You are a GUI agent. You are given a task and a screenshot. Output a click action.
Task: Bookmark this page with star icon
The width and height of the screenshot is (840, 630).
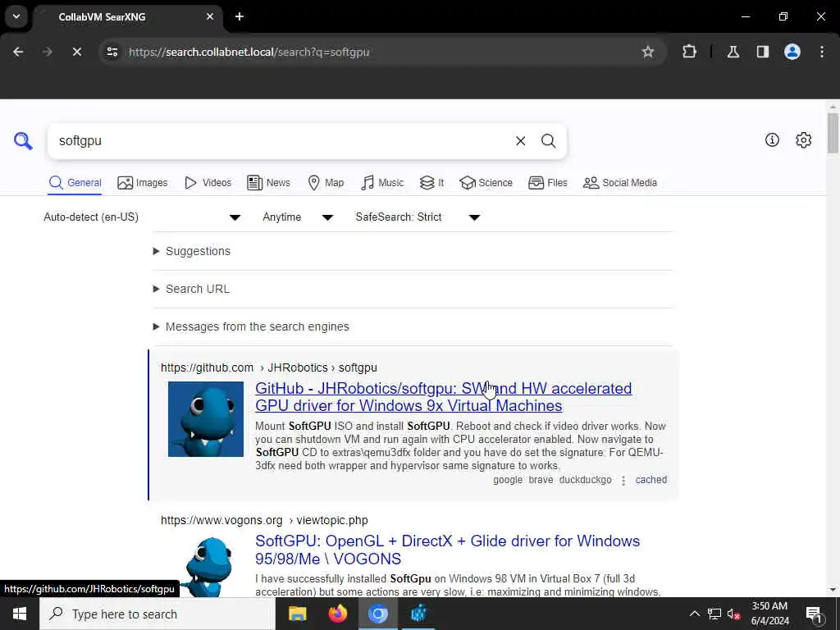click(648, 52)
